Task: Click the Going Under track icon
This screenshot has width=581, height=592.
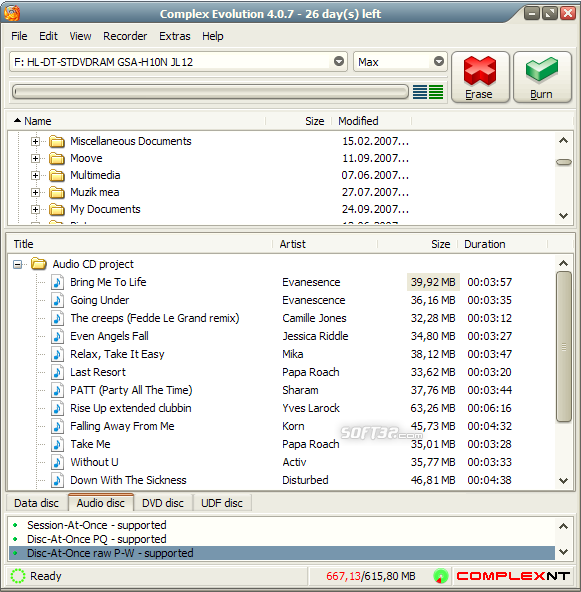Action: click(x=57, y=300)
